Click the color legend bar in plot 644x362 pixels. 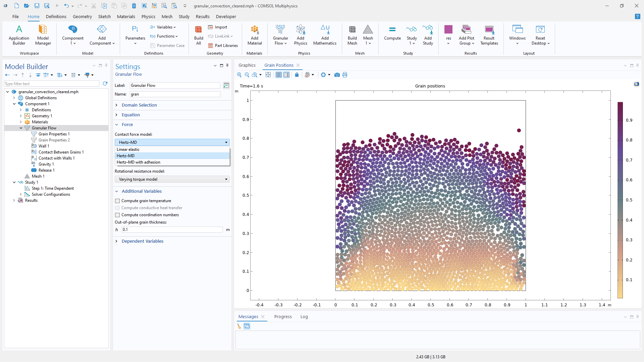(x=620, y=200)
